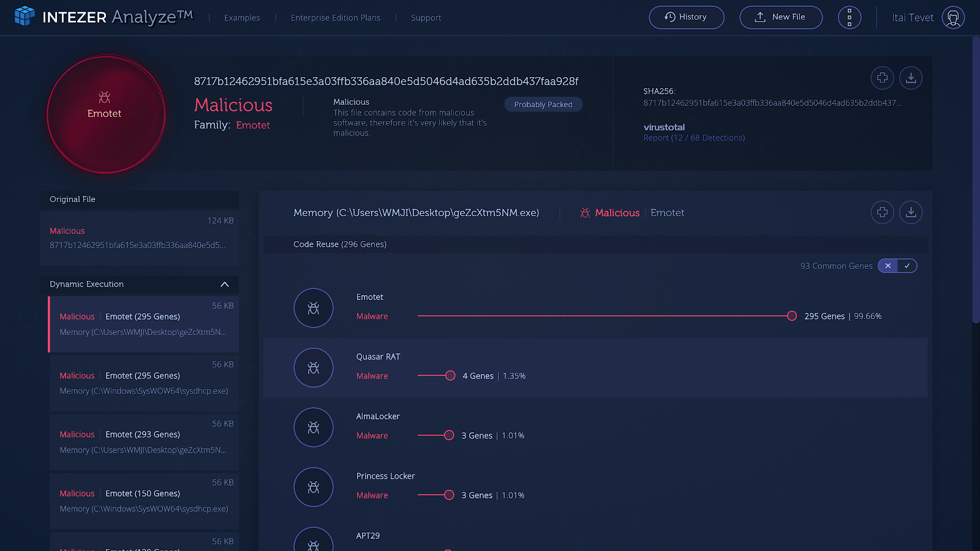The width and height of the screenshot is (980, 551).
Task: Click the AlmaLocker malware bug icon
Action: 313,427
